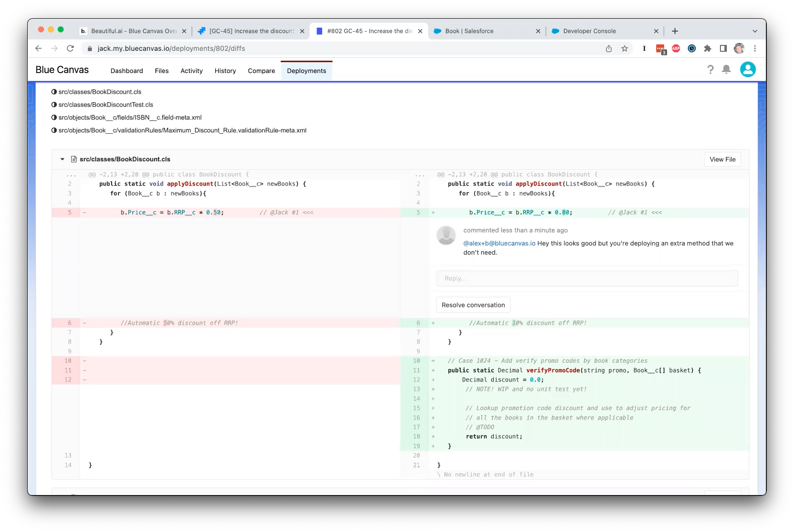Expand hidden lines on the right diff ellipsis
Image resolution: width=794 pixels, height=532 pixels.
click(x=420, y=175)
